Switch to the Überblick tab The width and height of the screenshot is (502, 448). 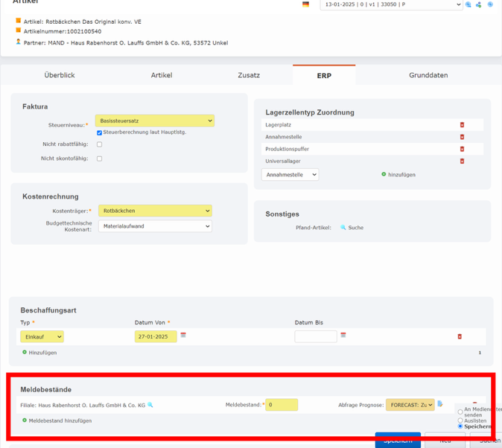(60, 75)
